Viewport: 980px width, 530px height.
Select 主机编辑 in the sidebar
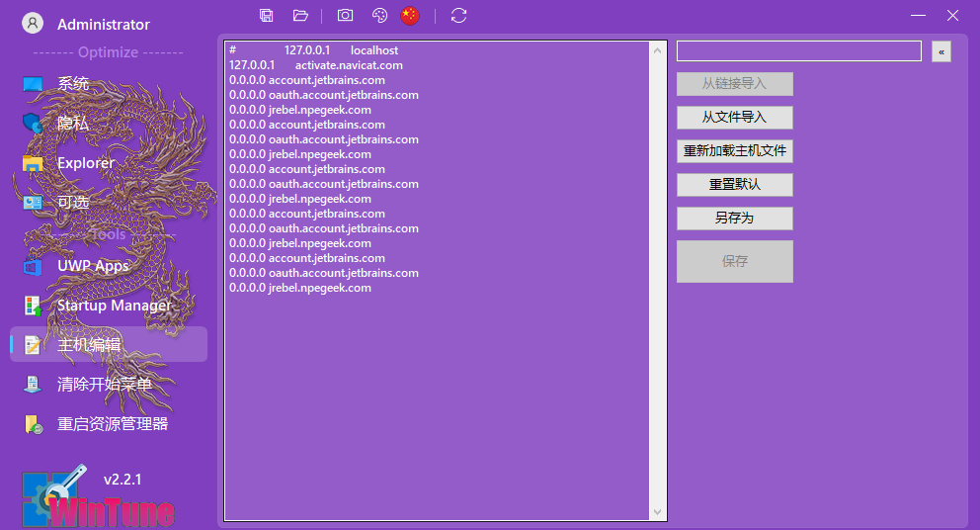click(108, 344)
